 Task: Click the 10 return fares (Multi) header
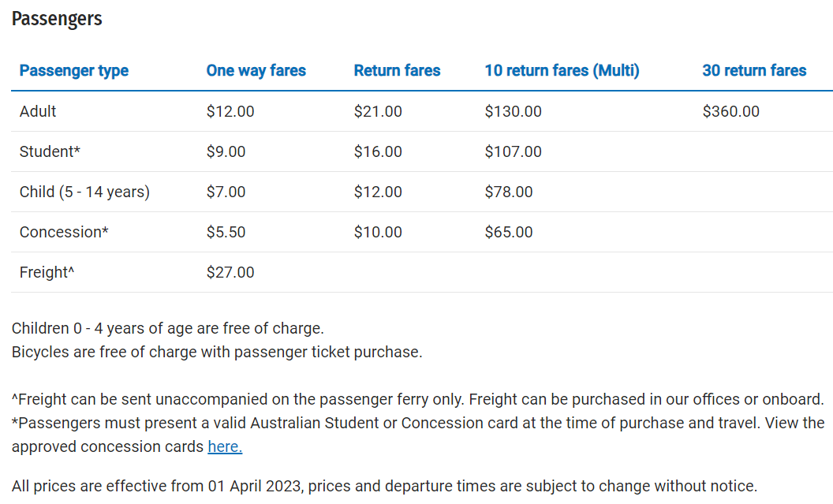[562, 71]
